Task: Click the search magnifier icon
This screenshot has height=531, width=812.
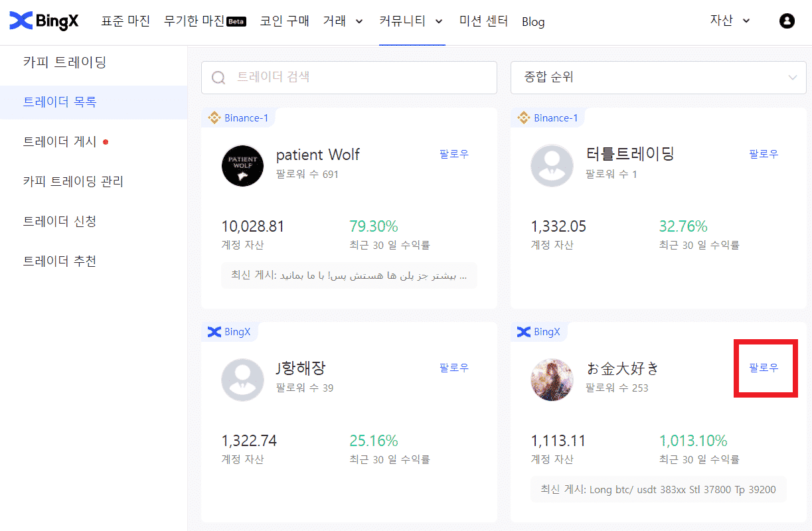Action: [x=218, y=78]
